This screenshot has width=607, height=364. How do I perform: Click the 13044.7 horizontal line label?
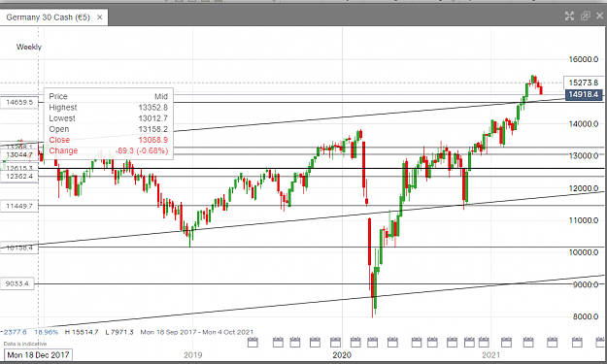(x=19, y=154)
